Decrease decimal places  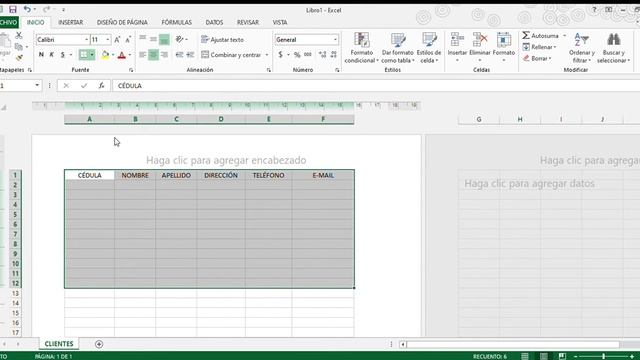[x=333, y=55]
